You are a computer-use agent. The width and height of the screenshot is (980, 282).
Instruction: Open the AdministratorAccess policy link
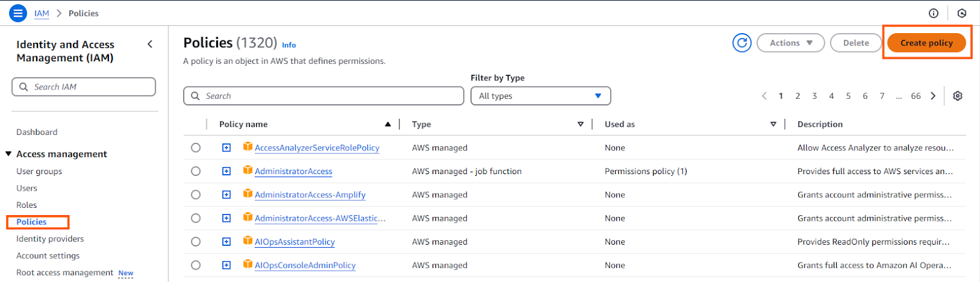click(x=293, y=171)
